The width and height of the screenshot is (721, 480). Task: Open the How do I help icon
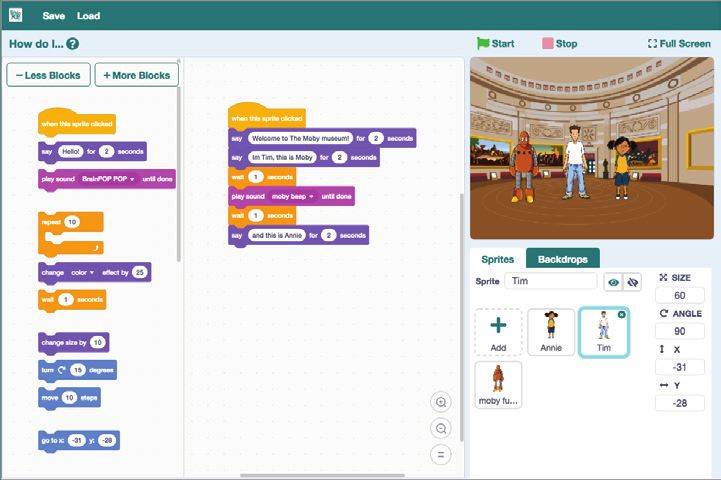tap(72, 44)
